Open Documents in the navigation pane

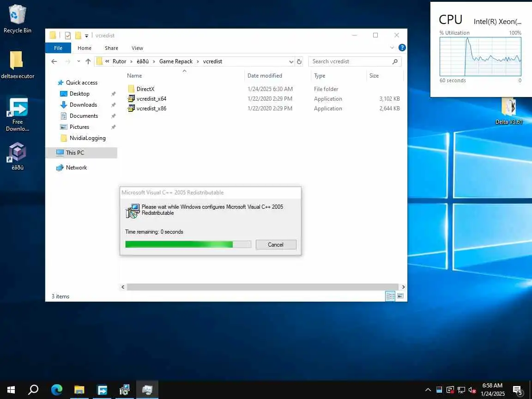tap(84, 116)
